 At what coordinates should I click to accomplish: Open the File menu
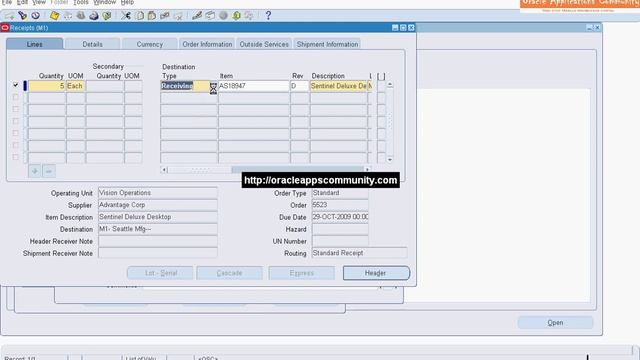point(7,2)
